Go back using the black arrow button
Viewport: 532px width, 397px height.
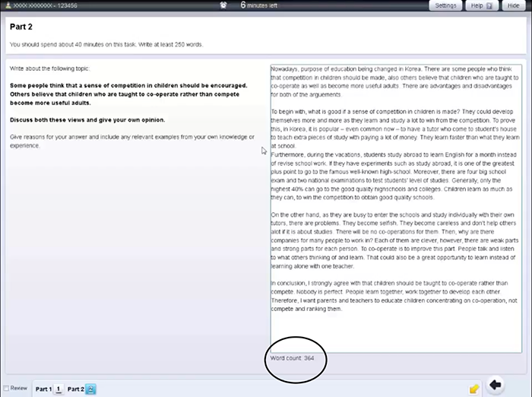496,385
